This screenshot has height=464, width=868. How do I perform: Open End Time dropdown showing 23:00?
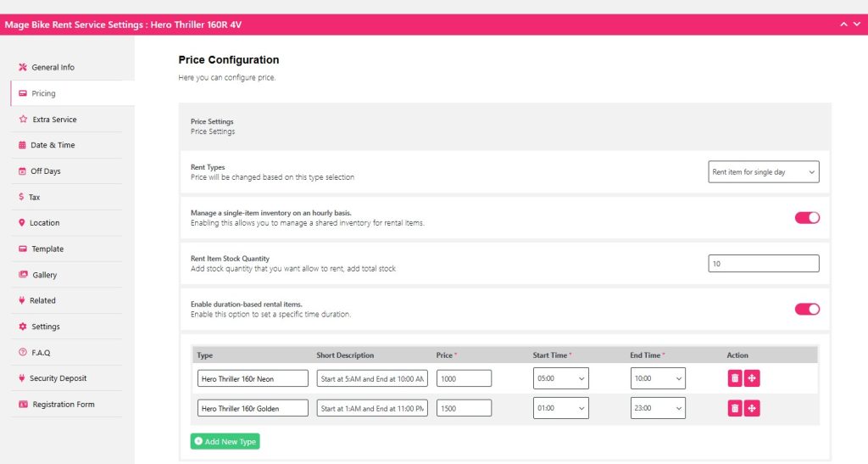pyautogui.click(x=658, y=409)
